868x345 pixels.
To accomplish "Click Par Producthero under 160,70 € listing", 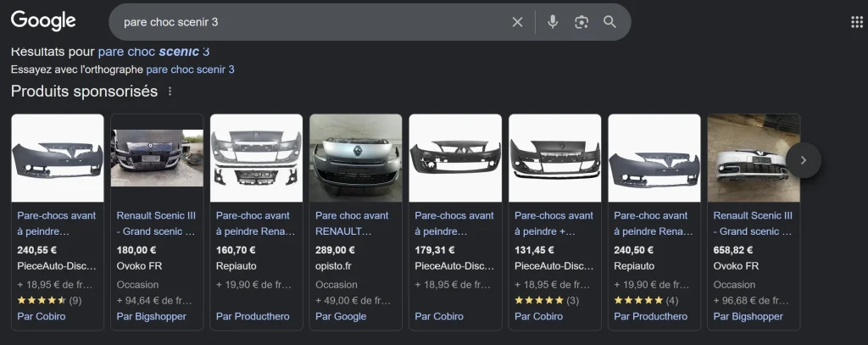I will [x=253, y=317].
